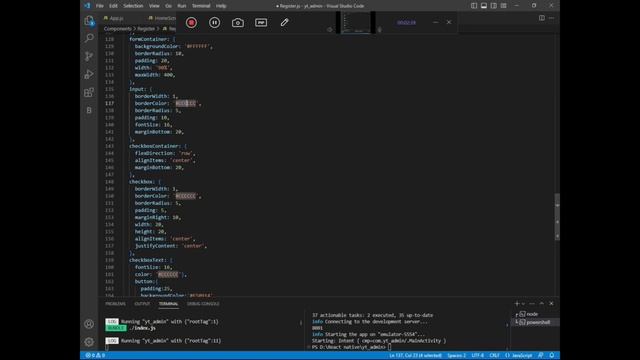Open the Terminal menu
This screenshot has width=640, height=360.
tap(201, 6)
